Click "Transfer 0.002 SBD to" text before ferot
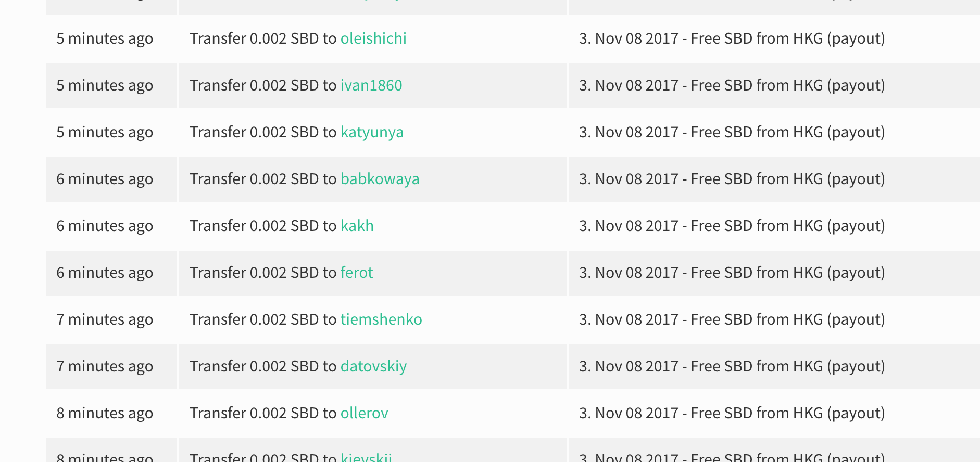Image resolution: width=980 pixels, height=462 pixels. pyautogui.click(x=263, y=273)
